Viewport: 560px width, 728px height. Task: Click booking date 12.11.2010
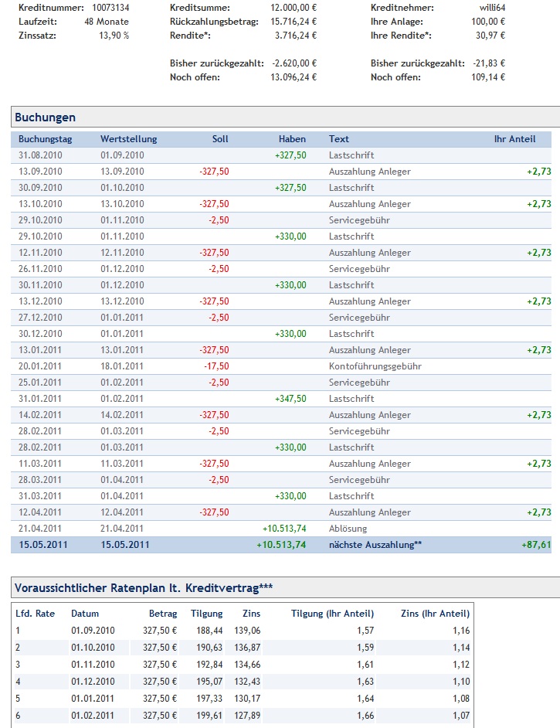tap(40, 253)
